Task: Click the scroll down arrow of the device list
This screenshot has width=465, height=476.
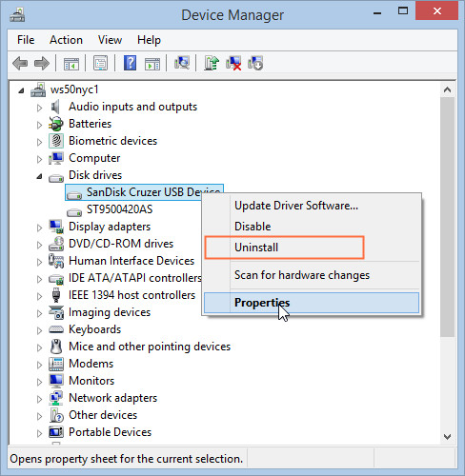Action: click(x=447, y=437)
